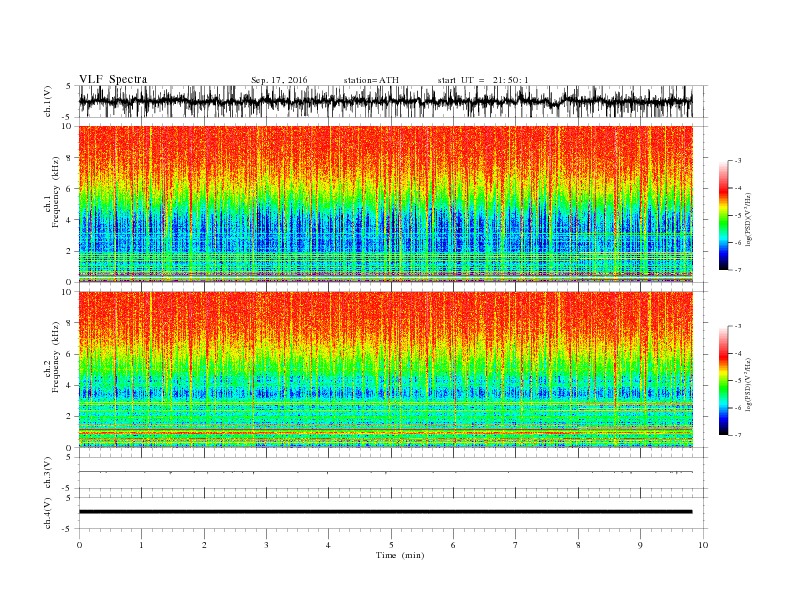Click the "ch.2 Frequency (kHz)" axis label
The width and height of the screenshot is (792, 612).
(x=52, y=358)
